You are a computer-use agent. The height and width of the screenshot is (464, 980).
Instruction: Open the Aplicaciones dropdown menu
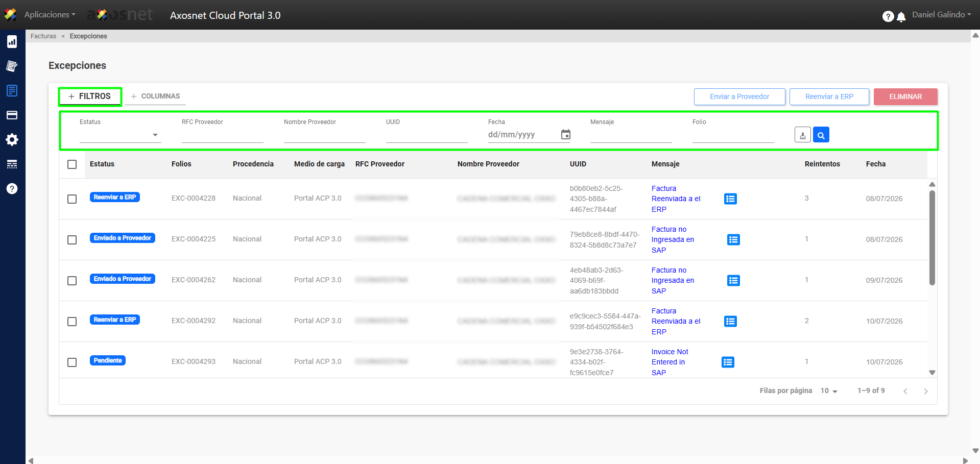pos(50,15)
